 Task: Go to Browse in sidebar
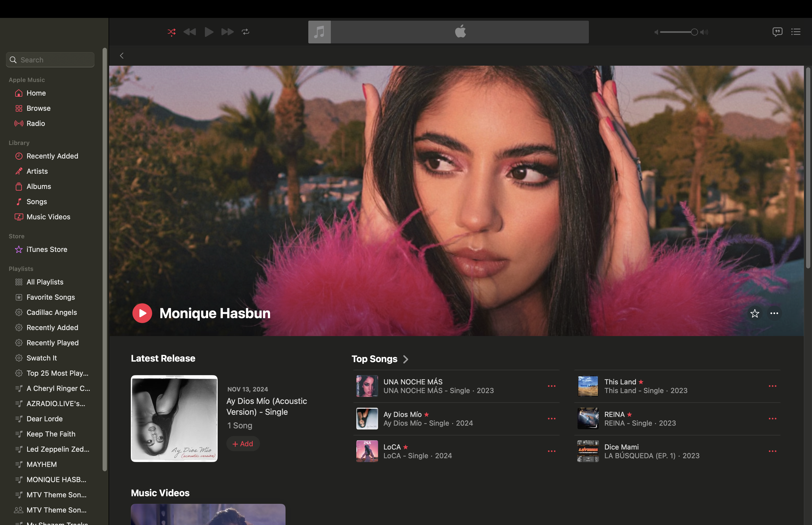(38, 108)
